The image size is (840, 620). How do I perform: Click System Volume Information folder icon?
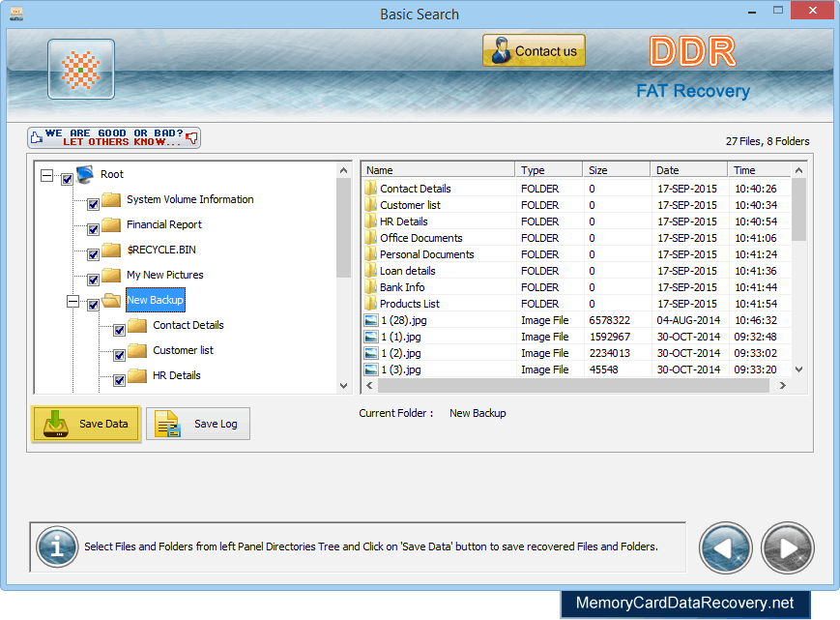point(111,200)
